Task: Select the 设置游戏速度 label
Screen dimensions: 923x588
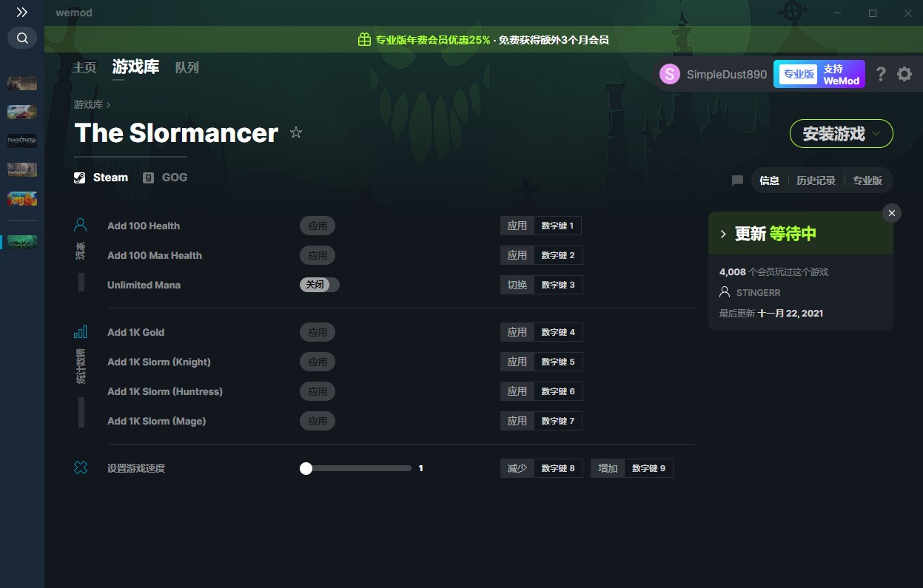Action: pos(136,468)
